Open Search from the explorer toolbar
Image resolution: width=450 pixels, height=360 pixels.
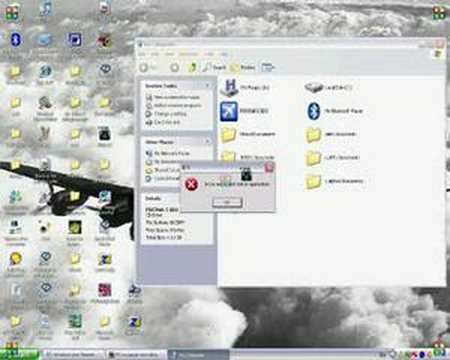[x=215, y=68]
